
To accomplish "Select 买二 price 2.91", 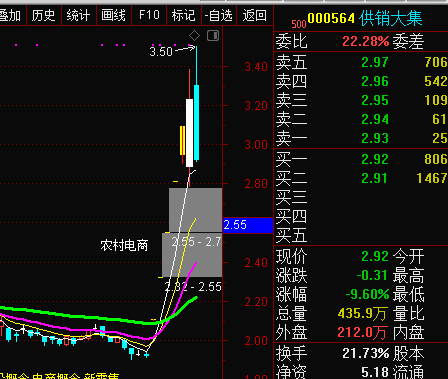I will coord(375,178).
